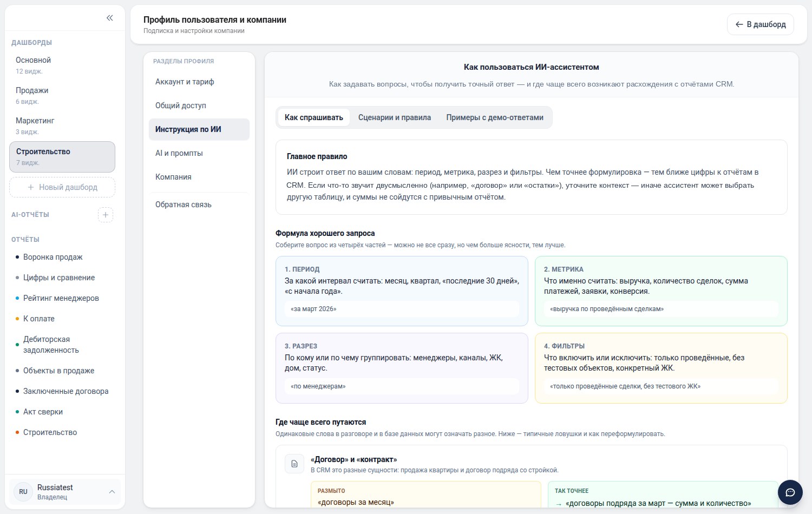Open the Примеры с демо-ответами tab

click(495, 117)
